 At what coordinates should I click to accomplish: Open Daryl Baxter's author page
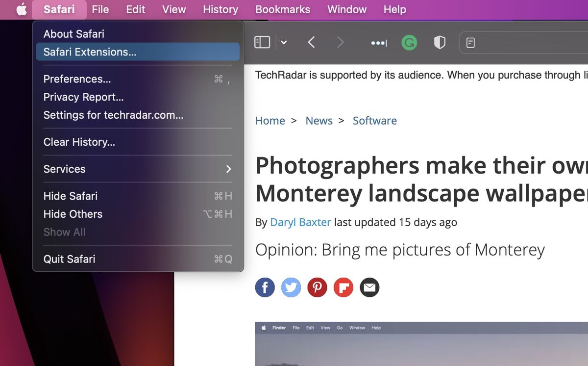coord(300,222)
